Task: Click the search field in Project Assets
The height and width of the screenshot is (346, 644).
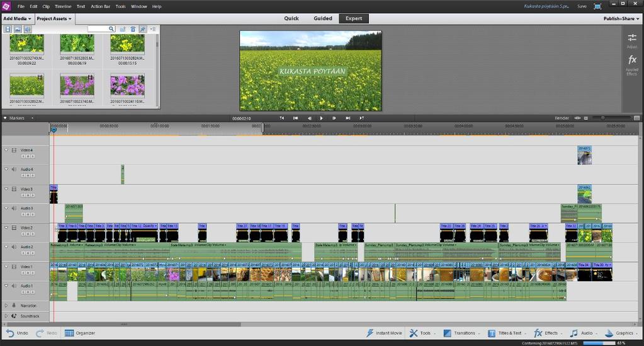Action: coord(101,29)
